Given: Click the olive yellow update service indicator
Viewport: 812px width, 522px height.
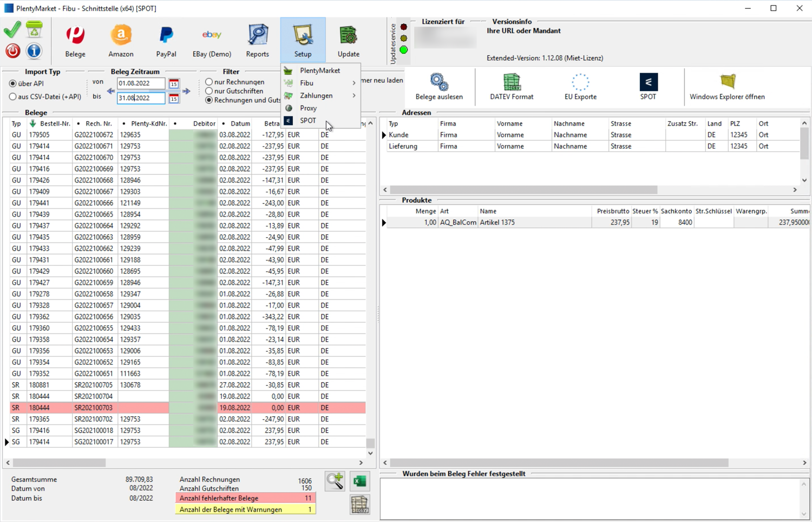Looking at the screenshot, I should pyautogui.click(x=404, y=38).
